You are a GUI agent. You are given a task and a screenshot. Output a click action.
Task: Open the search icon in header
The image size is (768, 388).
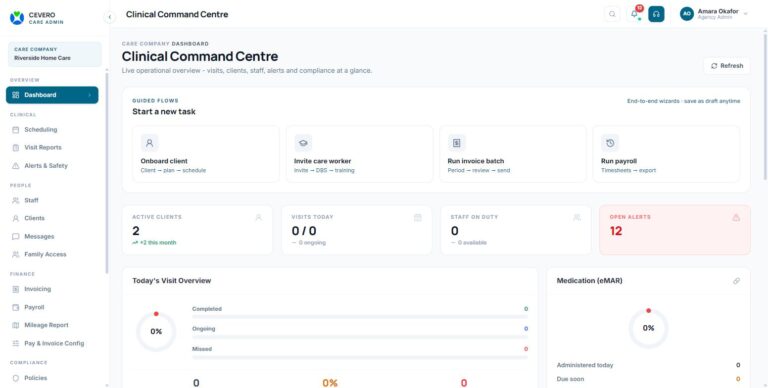(612, 14)
